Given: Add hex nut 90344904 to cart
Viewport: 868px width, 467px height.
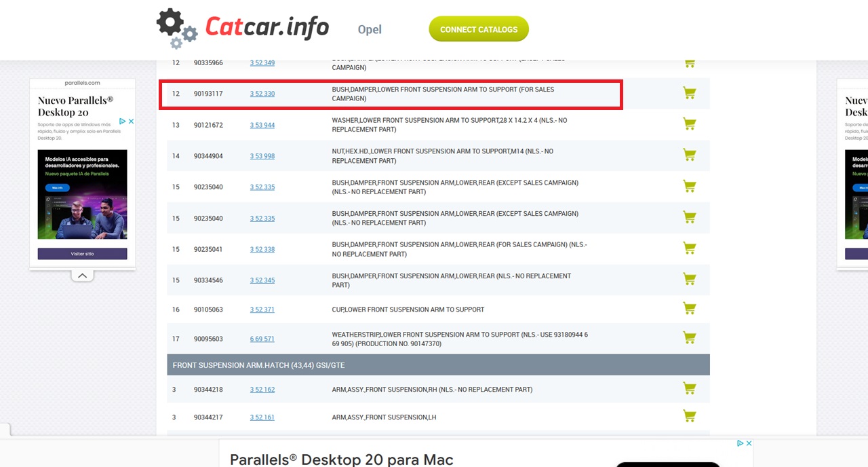Looking at the screenshot, I should (689, 155).
